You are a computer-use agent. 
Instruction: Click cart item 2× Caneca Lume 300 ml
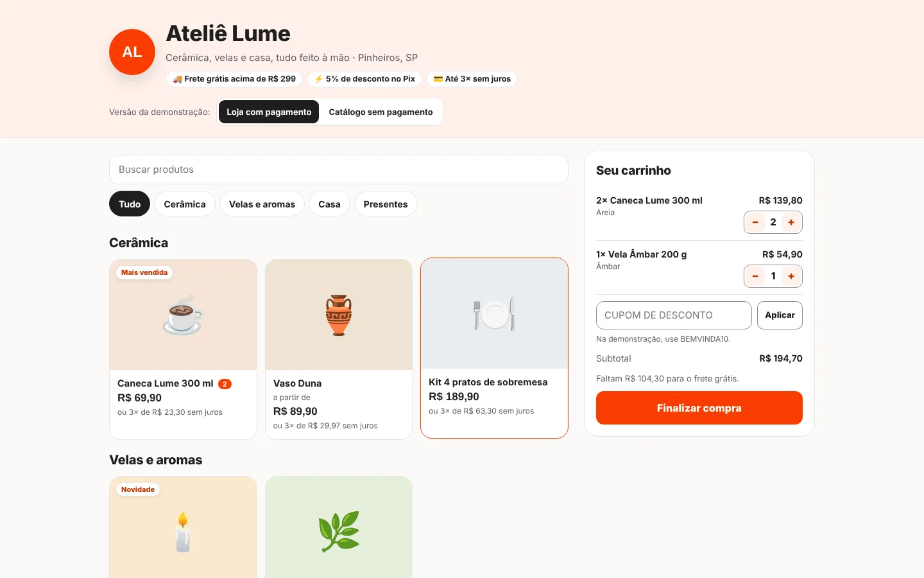tap(649, 200)
